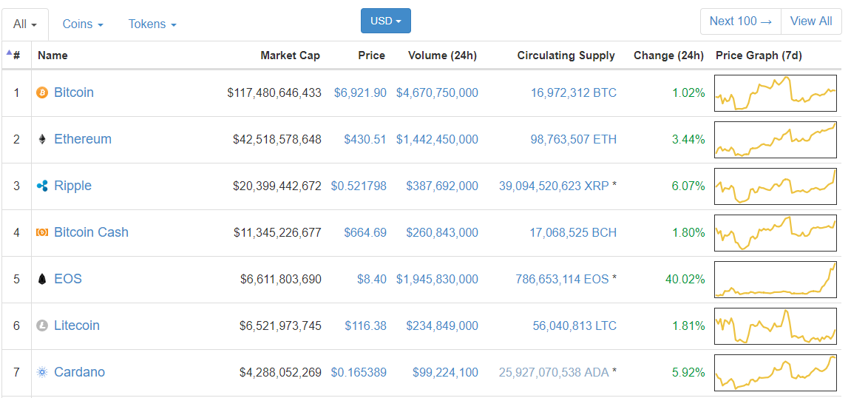Click the EOS logo icon
868x398 pixels.
[42, 279]
